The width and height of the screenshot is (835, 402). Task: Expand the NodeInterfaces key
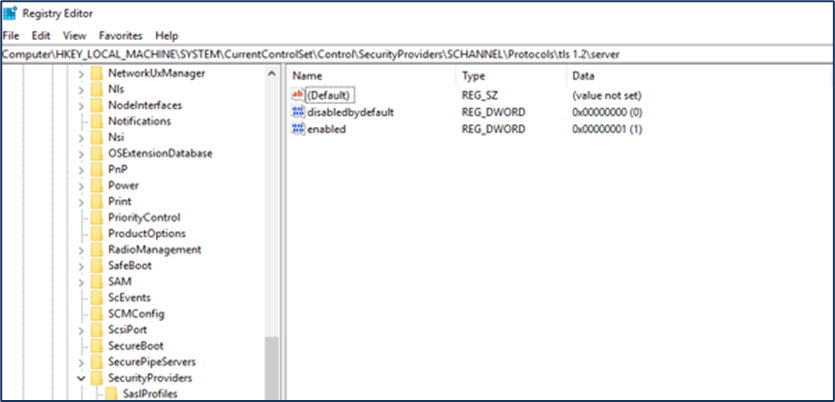click(81, 106)
